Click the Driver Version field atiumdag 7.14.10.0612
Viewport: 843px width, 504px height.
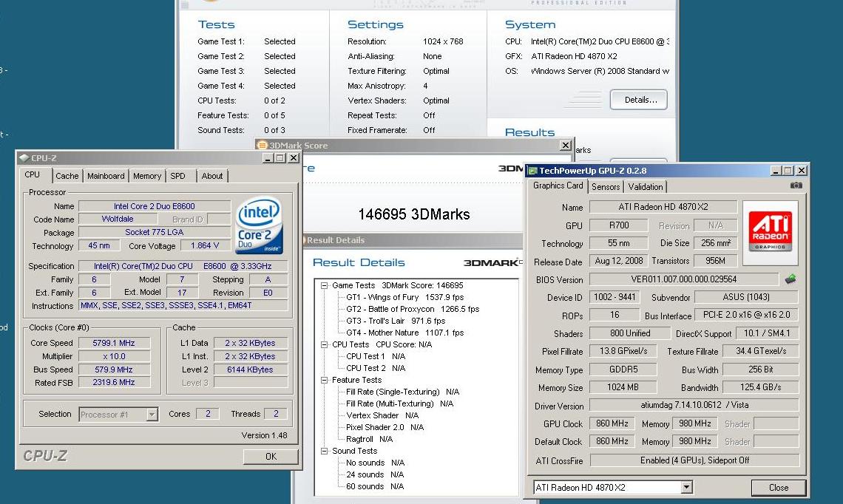coord(694,405)
